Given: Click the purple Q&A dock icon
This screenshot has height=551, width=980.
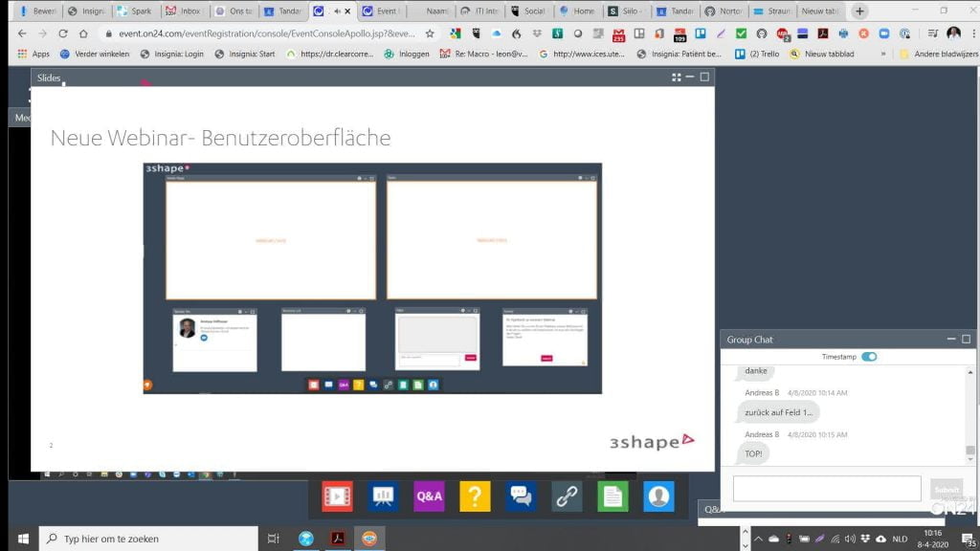Looking at the screenshot, I should click(x=429, y=496).
